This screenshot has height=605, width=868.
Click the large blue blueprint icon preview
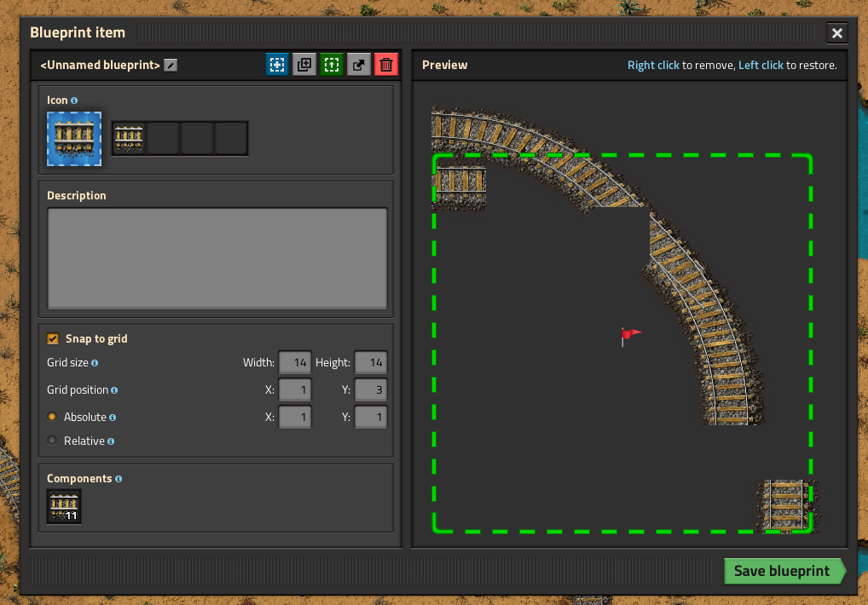(74, 139)
